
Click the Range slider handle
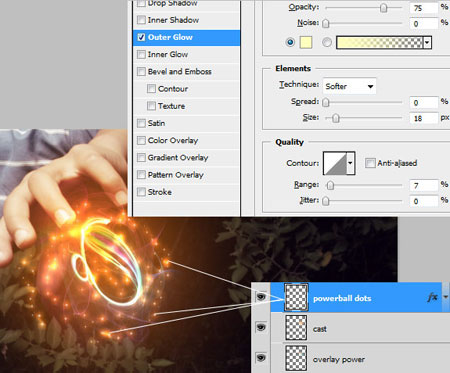(x=330, y=185)
